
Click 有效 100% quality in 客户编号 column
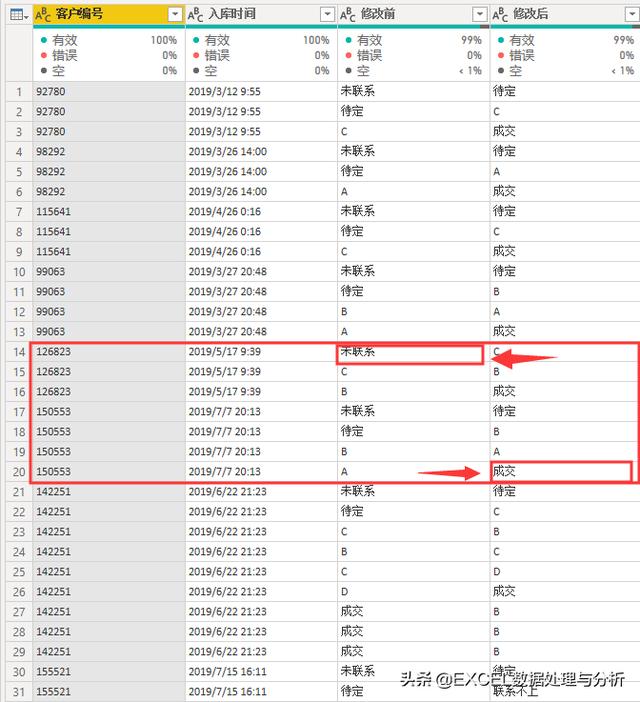point(109,40)
